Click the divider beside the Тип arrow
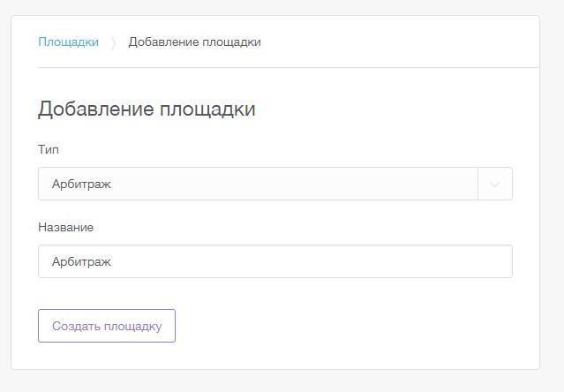This screenshot has height=392, width=564. 478,185
